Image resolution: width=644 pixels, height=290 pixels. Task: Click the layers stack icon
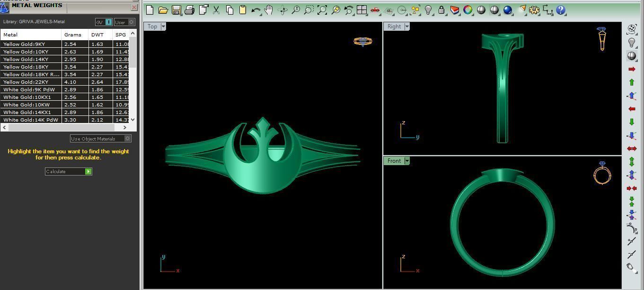tap(455, 10)
